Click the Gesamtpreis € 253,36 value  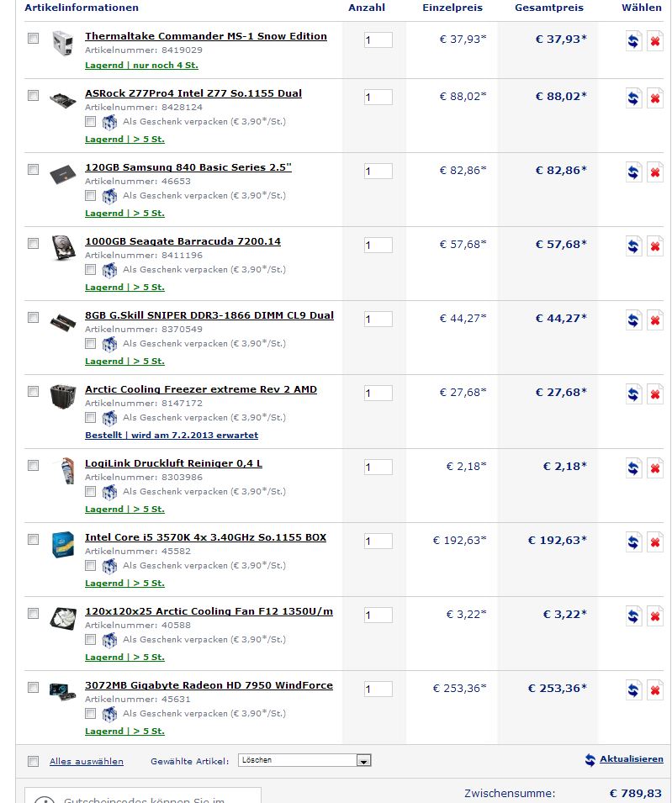tap(558, 689)
